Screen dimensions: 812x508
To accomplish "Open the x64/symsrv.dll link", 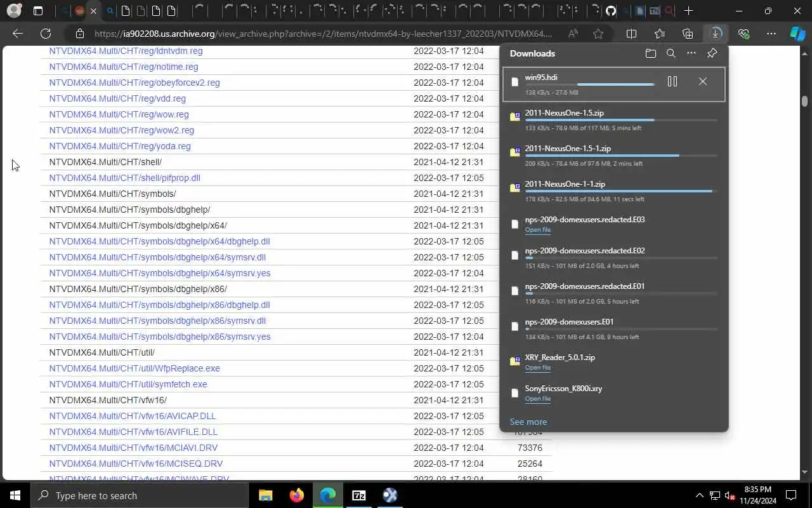I will coord(157,257).
